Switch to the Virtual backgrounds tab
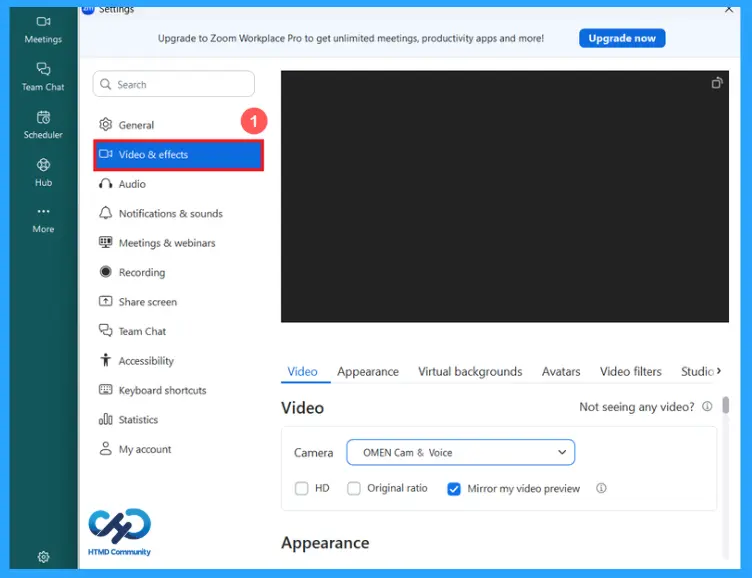Image resolution: width=752 pixels, height=578 pixels. pyautogui.click(x=470, y=371)
